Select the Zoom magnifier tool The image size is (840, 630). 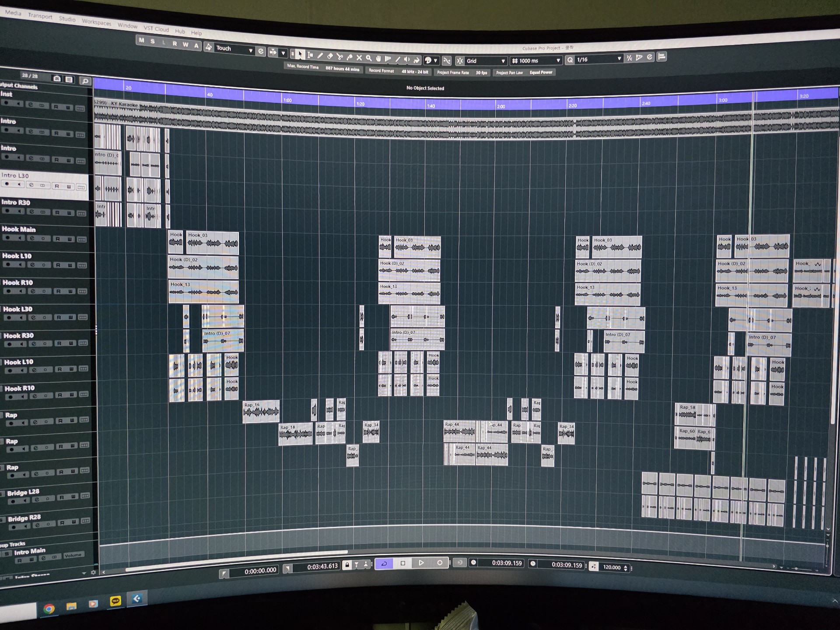click(x=369, y=58)
